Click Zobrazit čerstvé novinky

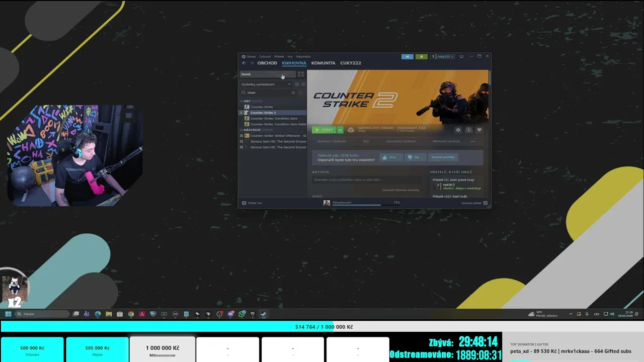[x=400, y=190]
